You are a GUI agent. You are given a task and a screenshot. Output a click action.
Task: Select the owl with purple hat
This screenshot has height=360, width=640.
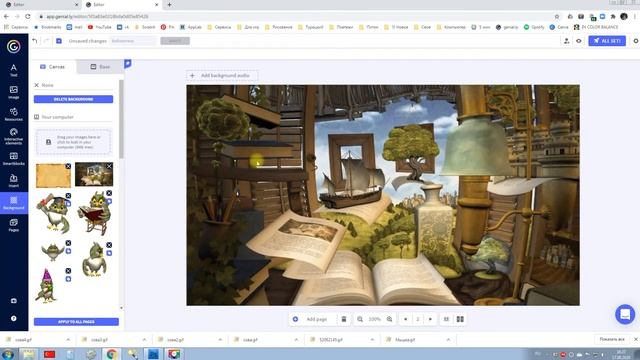pyautogui.click(x=46, y=286)
